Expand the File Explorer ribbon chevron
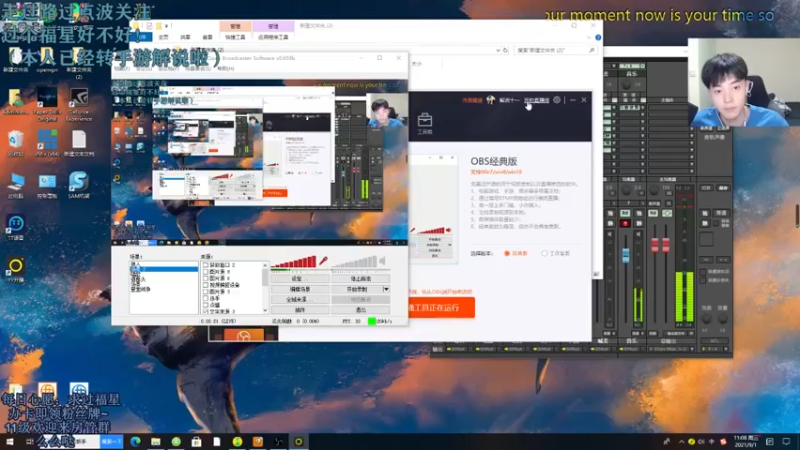The height and width of the screenshot is (450, 800). coord(589,37)
